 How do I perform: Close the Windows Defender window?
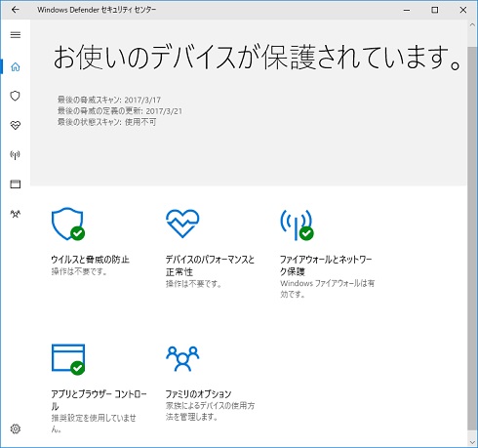pyautogui.click(x=463, y=10)
